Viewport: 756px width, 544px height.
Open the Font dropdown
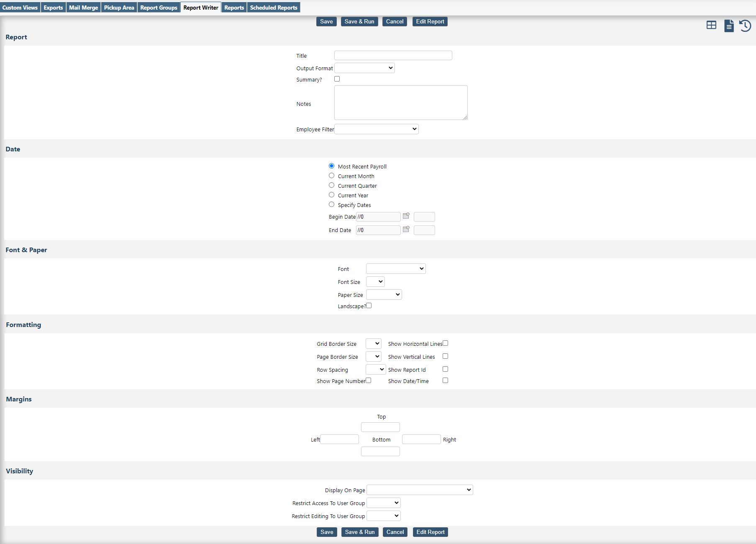(x=396, y=269)
